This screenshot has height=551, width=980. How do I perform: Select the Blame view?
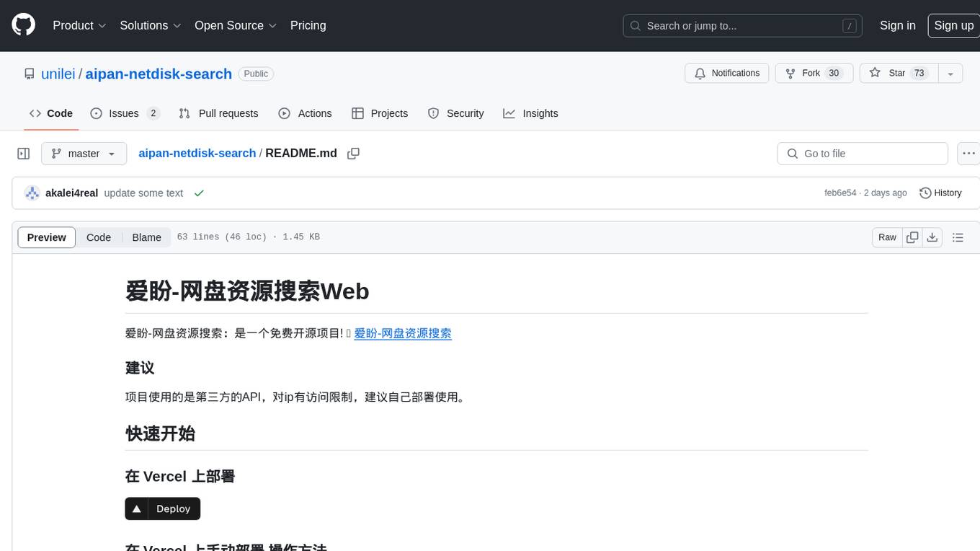(x=147, y=237)
